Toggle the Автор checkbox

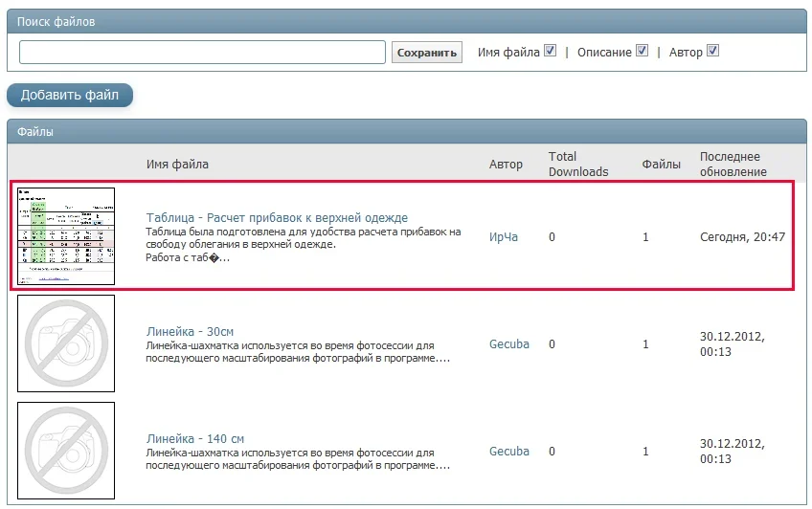coord(713,51)
